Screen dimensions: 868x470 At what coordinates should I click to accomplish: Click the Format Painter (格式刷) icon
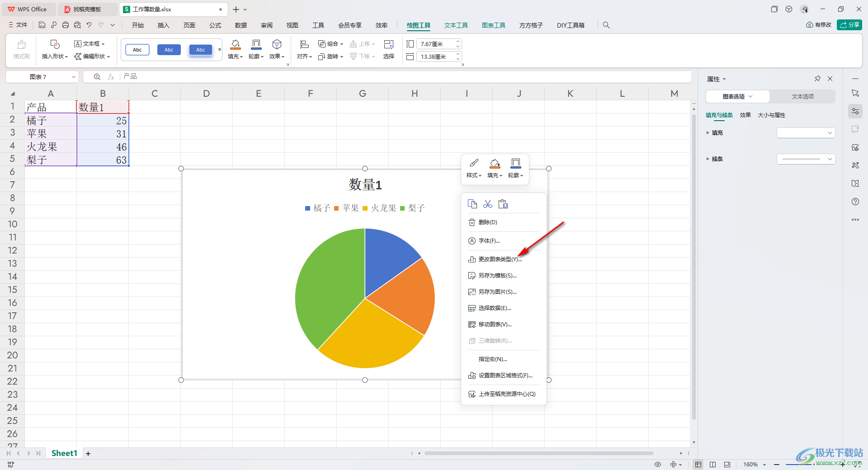point(21,44)
